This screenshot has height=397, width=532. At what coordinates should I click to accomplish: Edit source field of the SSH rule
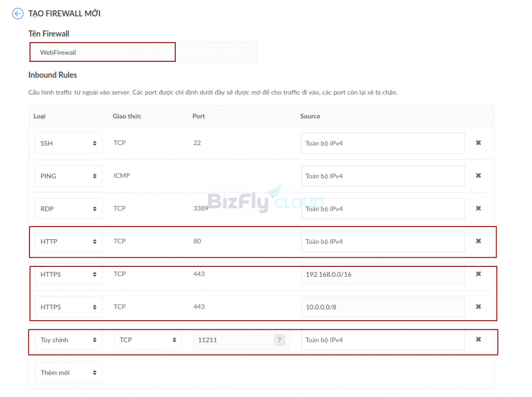pyautogui.click(x=383, y=143)
